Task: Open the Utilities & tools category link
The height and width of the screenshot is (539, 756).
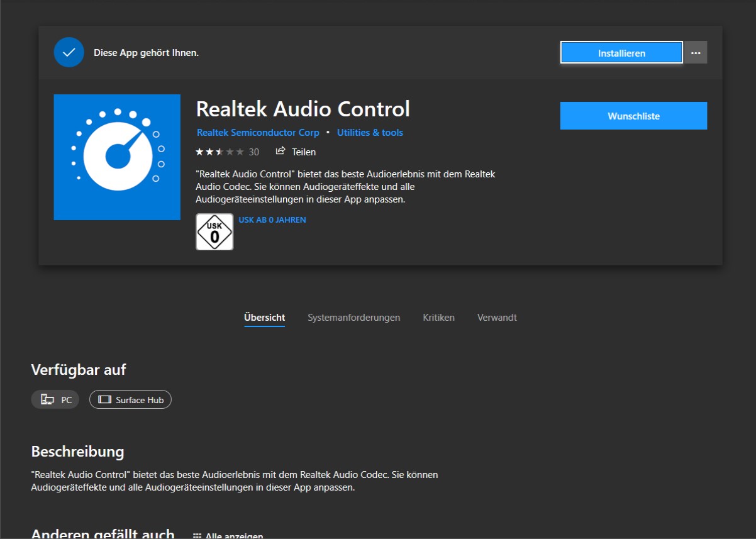Action: pos(370,133)
